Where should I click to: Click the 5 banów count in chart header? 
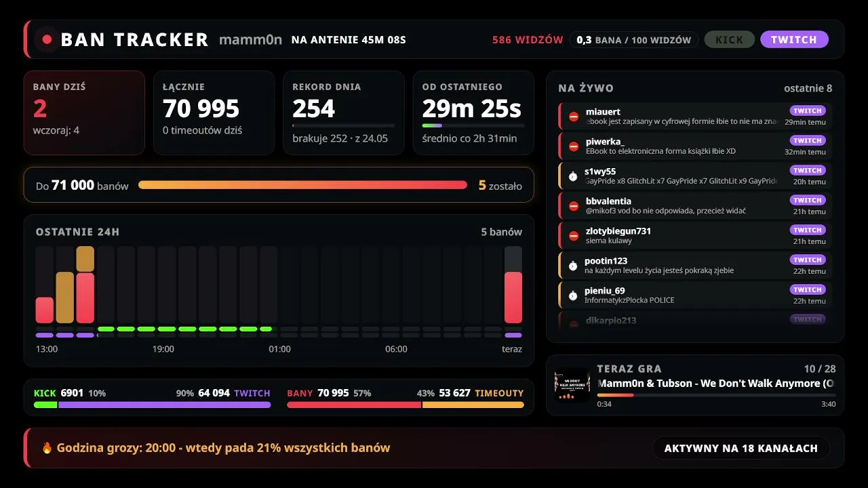point(502,232)
